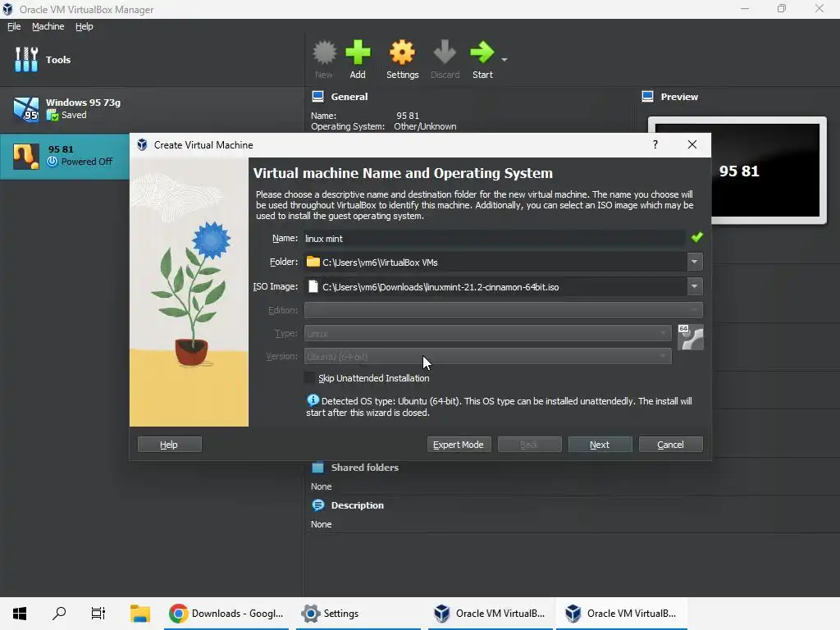Click the green checkmark next to Name
This screenshot has width=840, height=630.
point(696,237)
